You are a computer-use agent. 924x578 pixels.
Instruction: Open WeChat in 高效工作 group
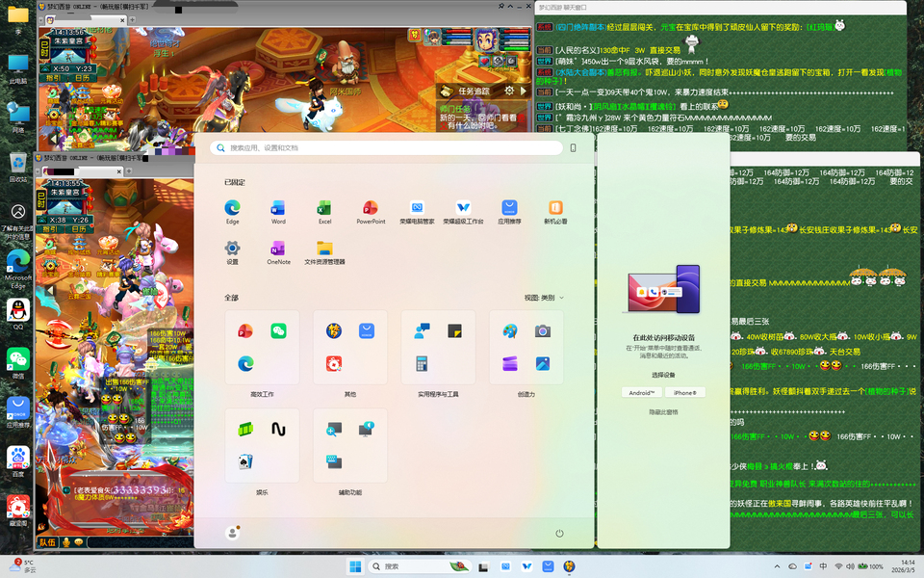tap(278, 330)
